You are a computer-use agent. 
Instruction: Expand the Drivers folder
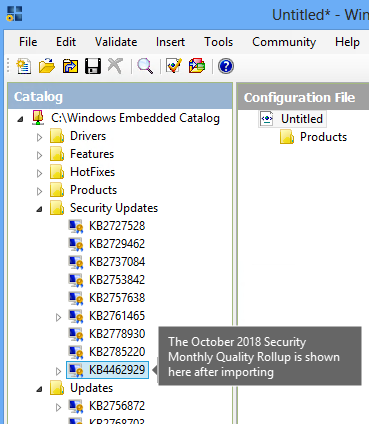click(39, 137)
